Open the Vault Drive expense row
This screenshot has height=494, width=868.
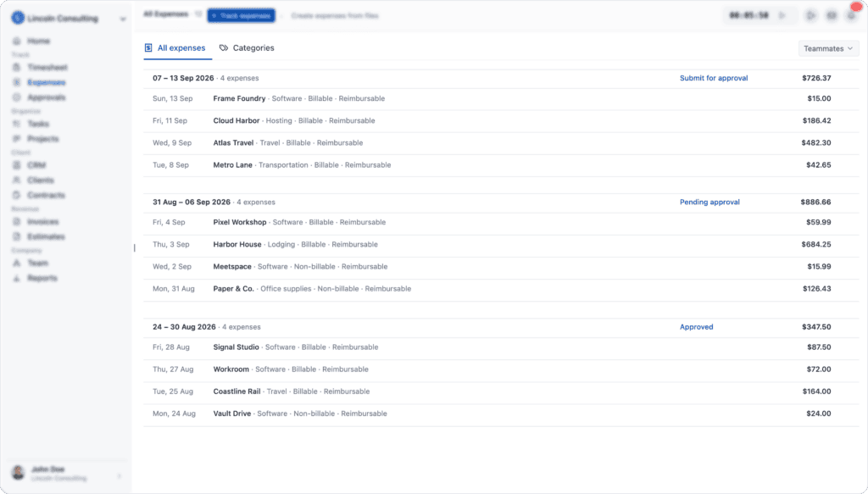click(x=501, y=414)
